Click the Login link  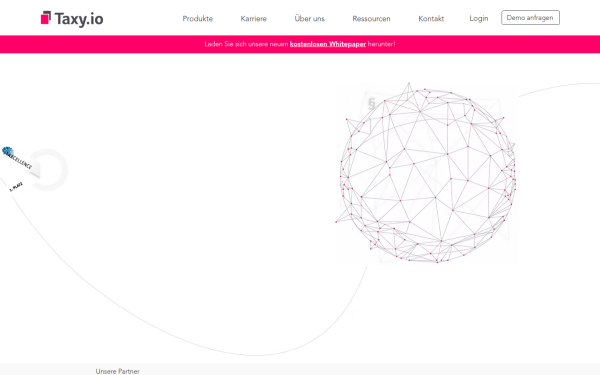click(x=479, y=18)
